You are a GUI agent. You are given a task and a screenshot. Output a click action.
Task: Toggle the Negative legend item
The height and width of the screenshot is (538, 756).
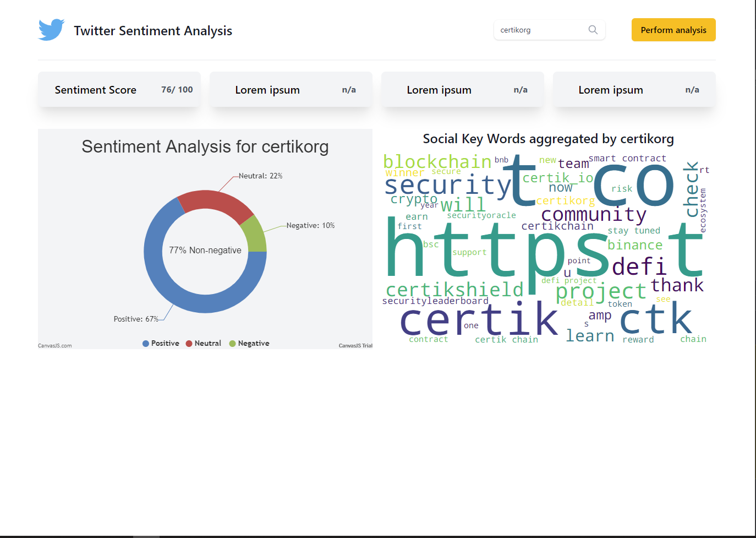[x=249, y=343]
